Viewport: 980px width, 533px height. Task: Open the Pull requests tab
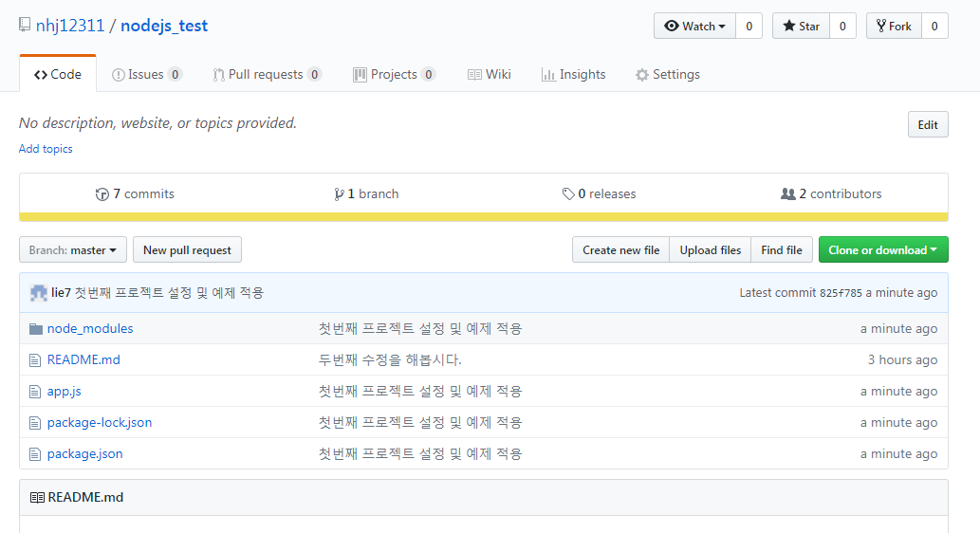(x=268, y=74)
